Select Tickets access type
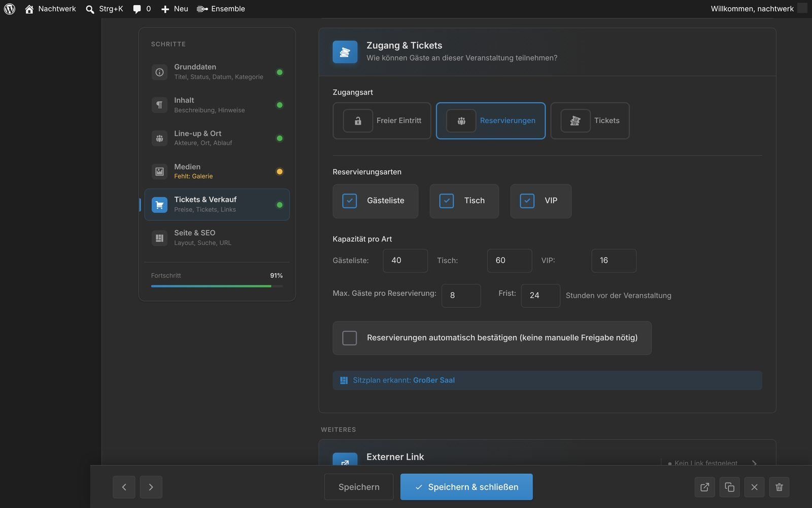Screen dimensions: 812x508 590,121
